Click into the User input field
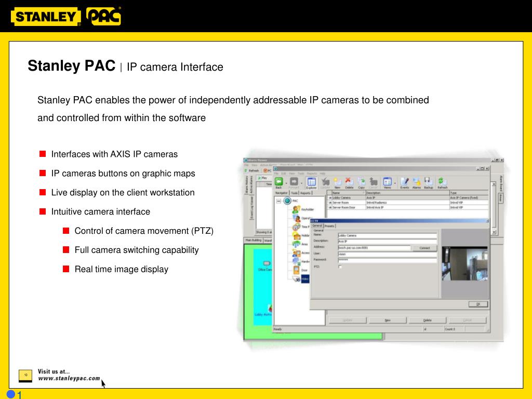Viewport: 532px width, 399px height. coord(387,254)
